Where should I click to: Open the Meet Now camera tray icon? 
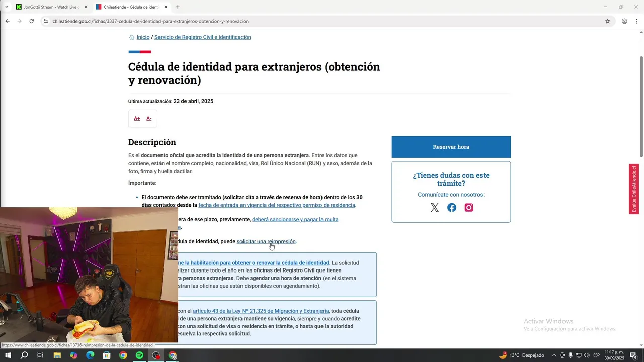point(562,355)
